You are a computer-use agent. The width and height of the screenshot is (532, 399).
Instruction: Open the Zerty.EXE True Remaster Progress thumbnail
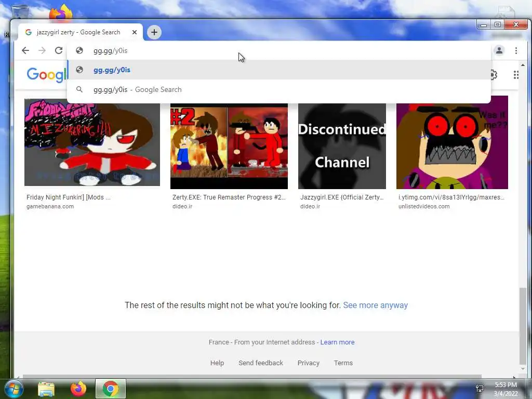tap(229, 146)
